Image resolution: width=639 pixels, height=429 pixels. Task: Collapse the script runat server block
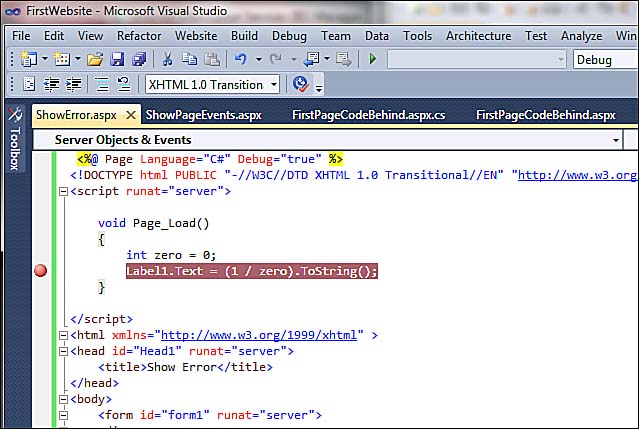pos(63,191)
